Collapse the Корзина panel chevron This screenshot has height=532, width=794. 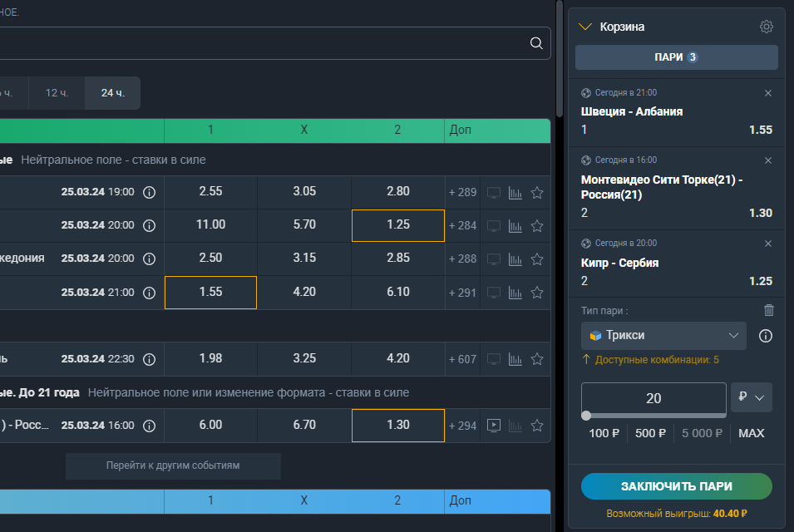point(585,27)
